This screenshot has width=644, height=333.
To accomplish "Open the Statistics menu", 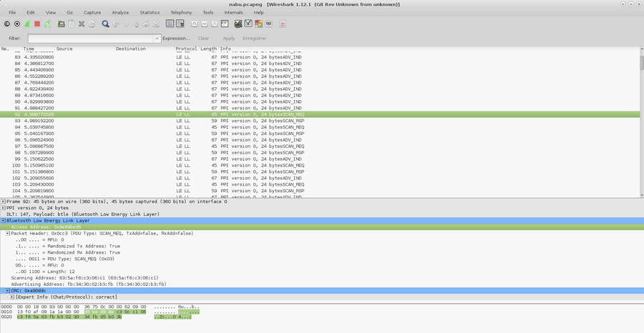I will 150,12.
